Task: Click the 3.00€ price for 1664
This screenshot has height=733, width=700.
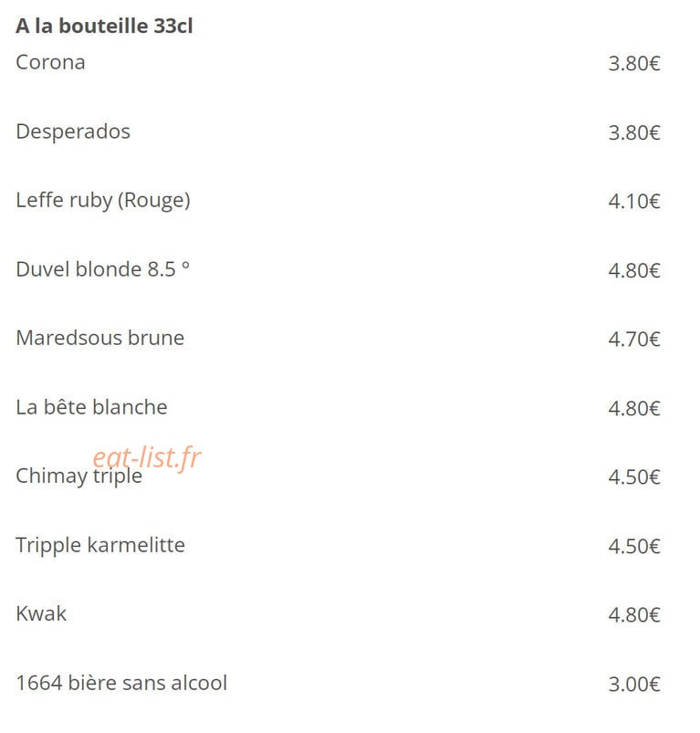Action: 634,685
